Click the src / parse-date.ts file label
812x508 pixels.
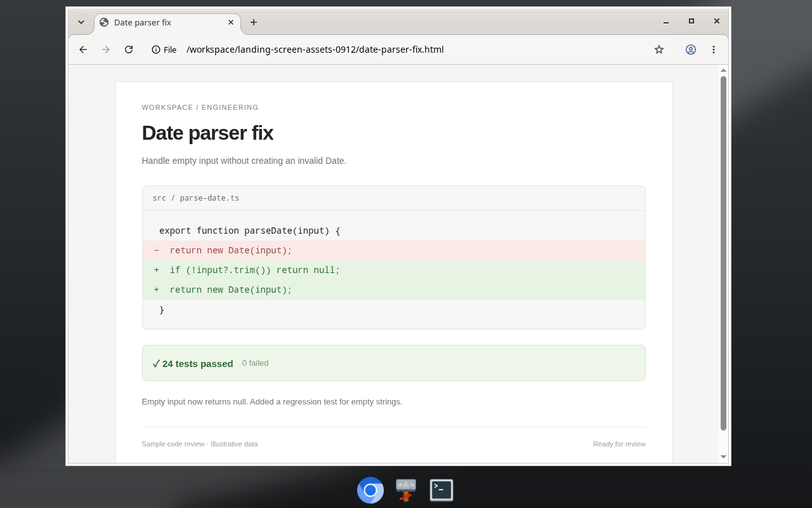coord(196,198)
